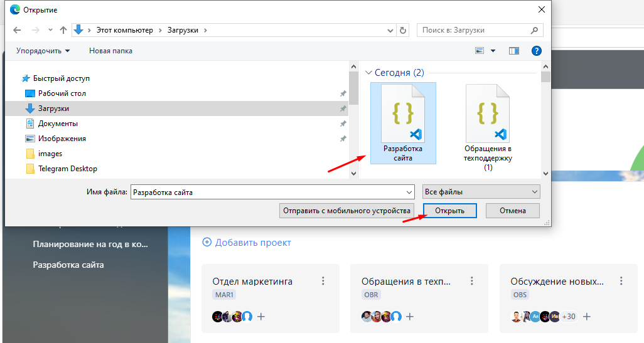Expand the Имя файла combo box arrow
This screenshot has height=343, width=644.
pos(409,192)
